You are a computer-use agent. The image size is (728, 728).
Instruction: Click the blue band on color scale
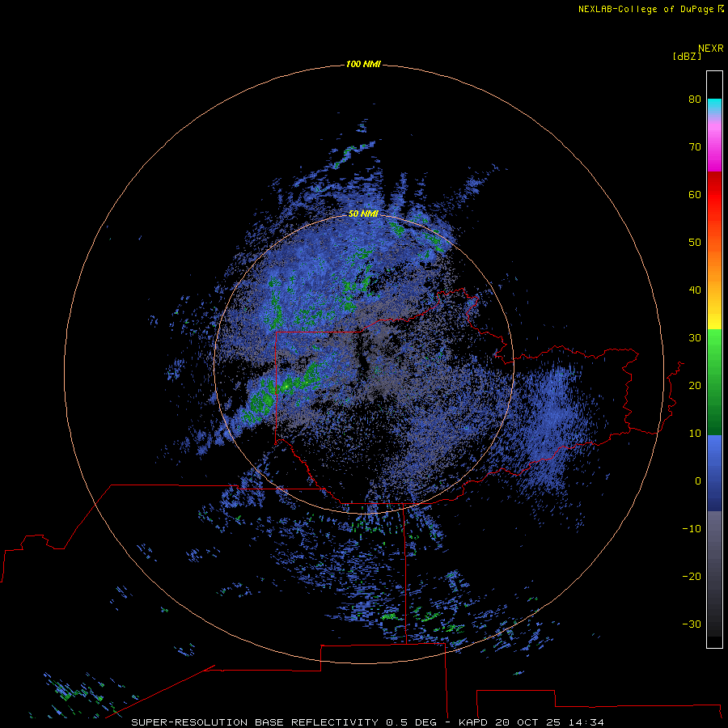[714, 472]
